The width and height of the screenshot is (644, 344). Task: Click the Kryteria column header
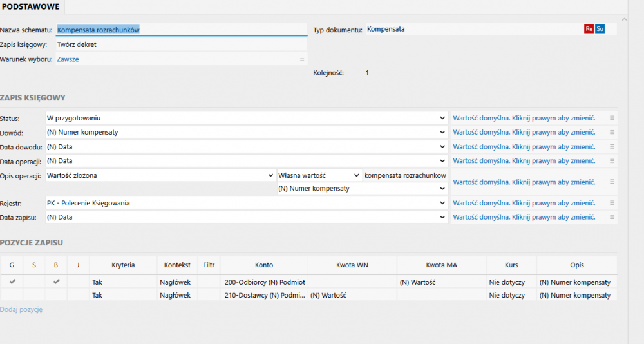[123, 265]
